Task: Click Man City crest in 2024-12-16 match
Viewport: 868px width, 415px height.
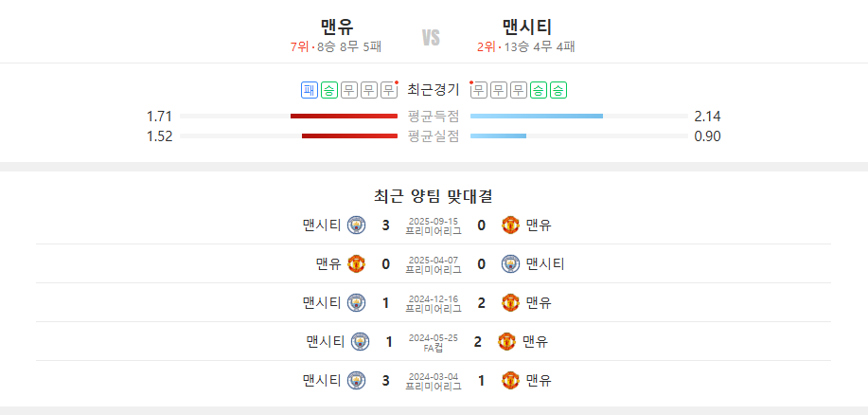Action: pyautogui.click(x=357, y=302)
